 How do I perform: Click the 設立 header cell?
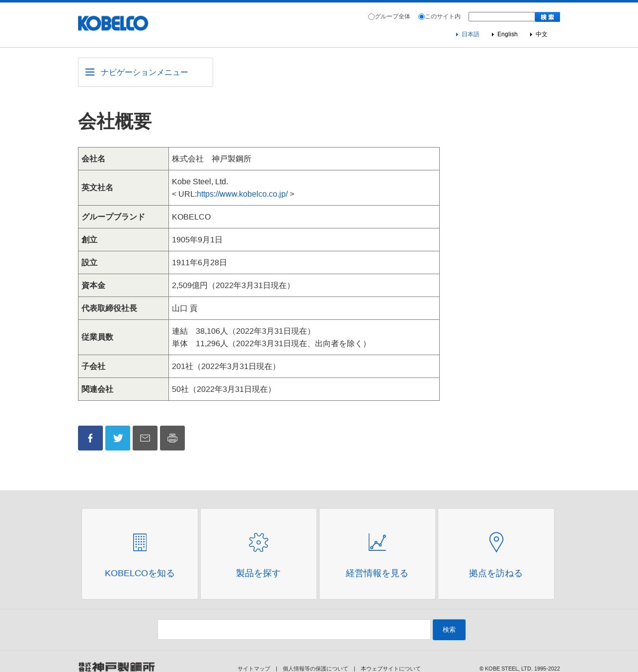[x=124, y=263]
